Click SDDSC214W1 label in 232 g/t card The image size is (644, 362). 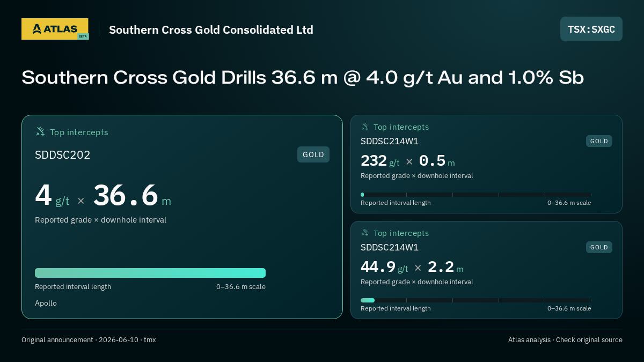[x=390, y=141]
